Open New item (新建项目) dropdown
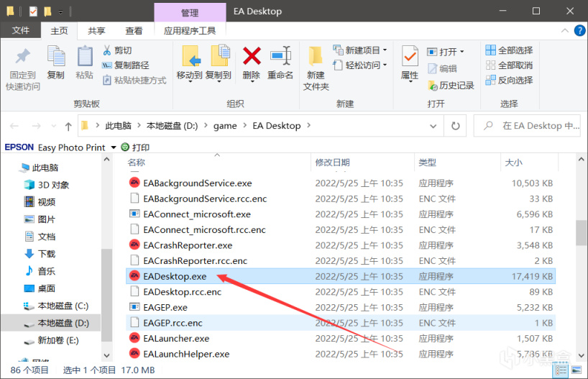 coord(360,50)
